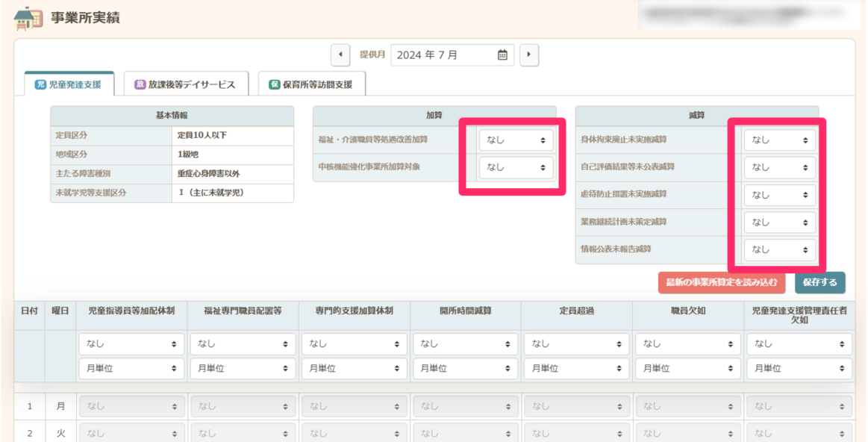Open the calendar picker icon
This screenshot has height=442, width=868.
[502, 55]
